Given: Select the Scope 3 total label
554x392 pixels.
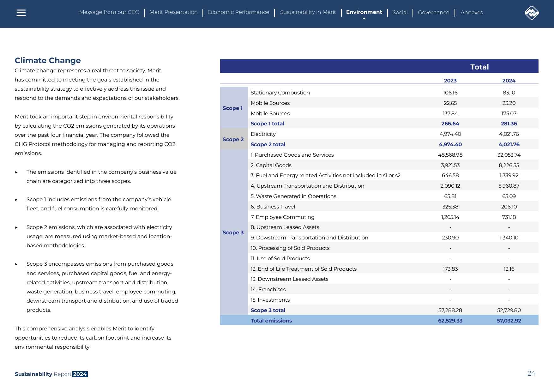Looking at the screenshot, I should tap(268, 310).
